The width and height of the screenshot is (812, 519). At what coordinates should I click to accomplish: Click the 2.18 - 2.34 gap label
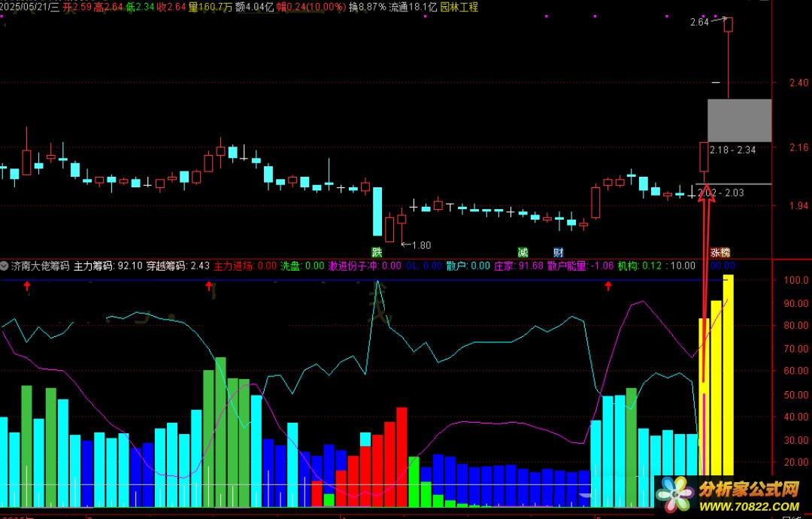732,150
